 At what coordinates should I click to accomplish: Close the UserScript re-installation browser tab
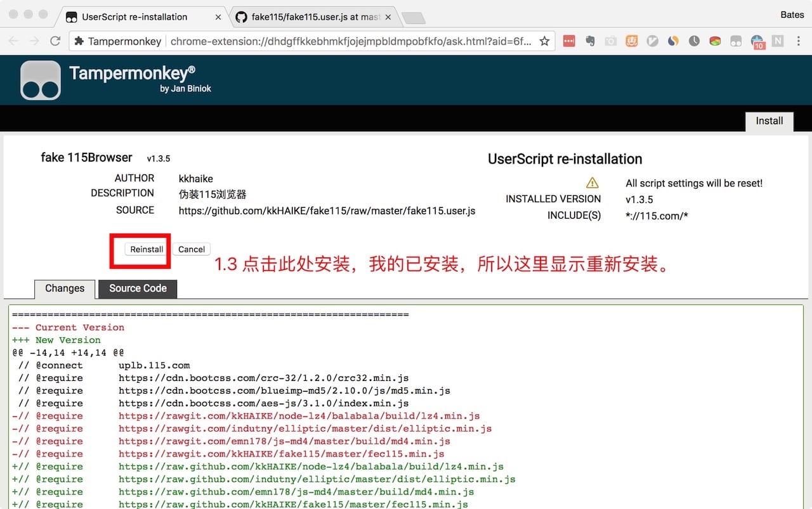point(218,17)
